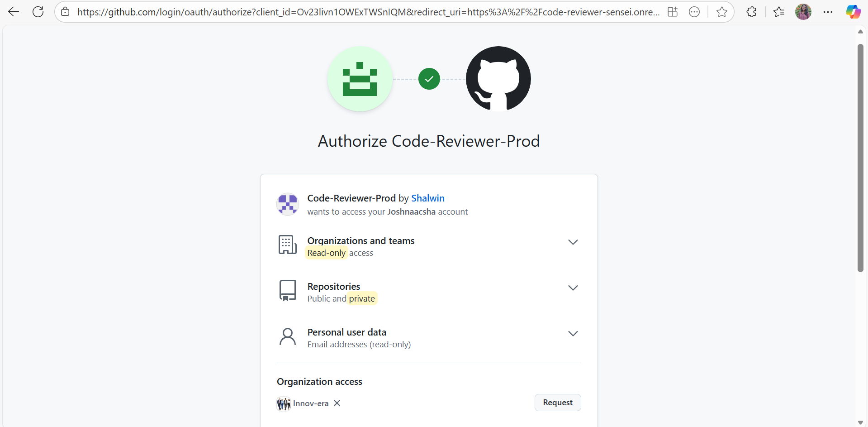Open Shalwin developer profile link
The width and height of the screenshot is (868, 427).
coord(428,198)
